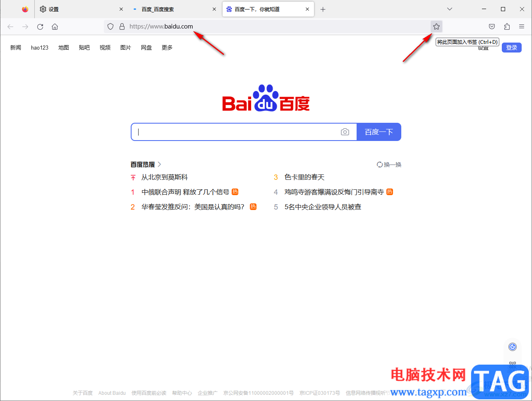The height and width of the screenshot is (401, 532).
Task: Switch to the 设置 tab
Action: (82, 9)
